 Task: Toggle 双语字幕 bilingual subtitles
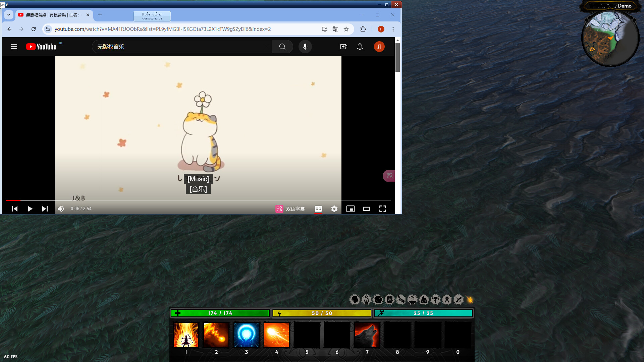290,209
